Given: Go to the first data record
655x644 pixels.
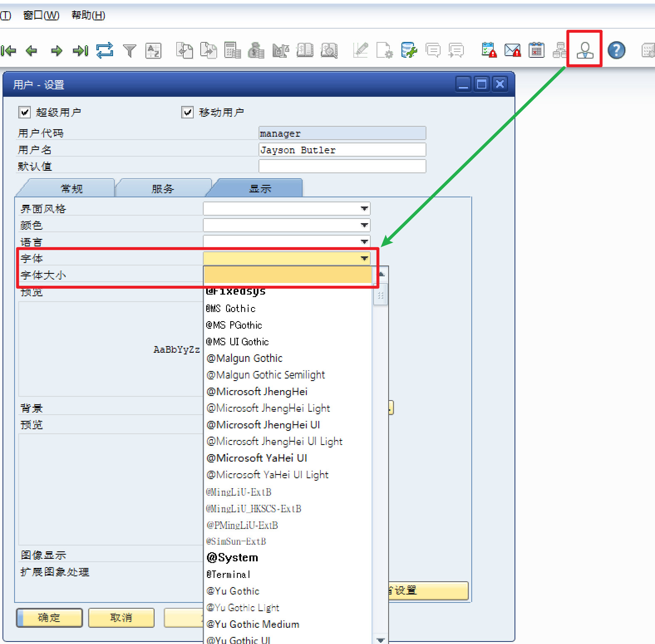Looking at the screenshot, I should pyautogui.click(x=8, y=51).
